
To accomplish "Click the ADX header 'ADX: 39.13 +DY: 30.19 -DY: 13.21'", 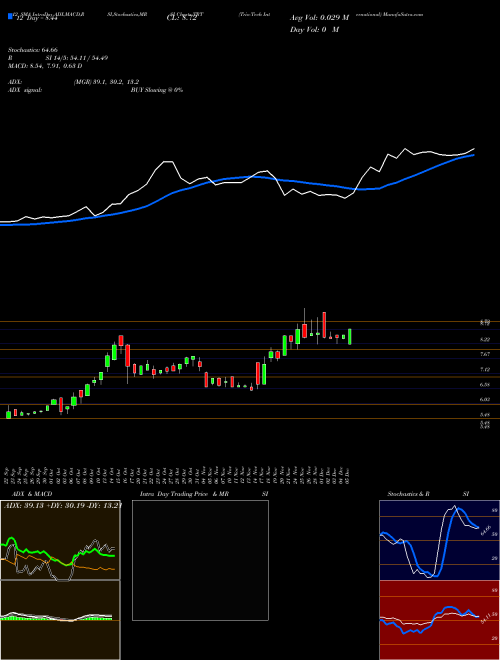I will [x=63, y=506].
